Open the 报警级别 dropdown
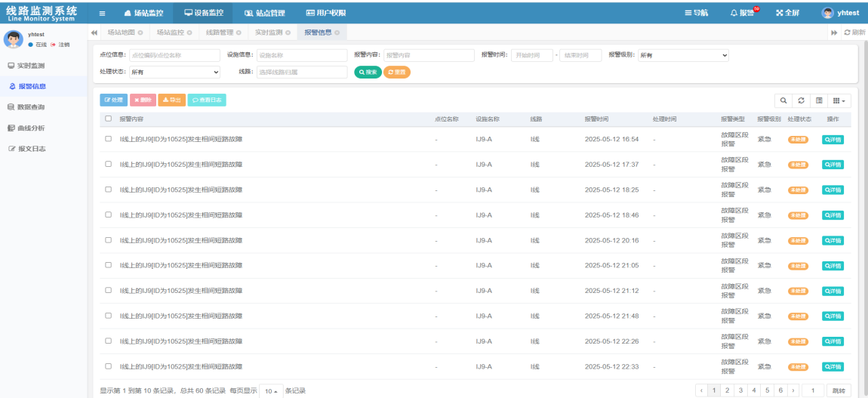This screenshot has width=868, height=398. pos(684,55)
